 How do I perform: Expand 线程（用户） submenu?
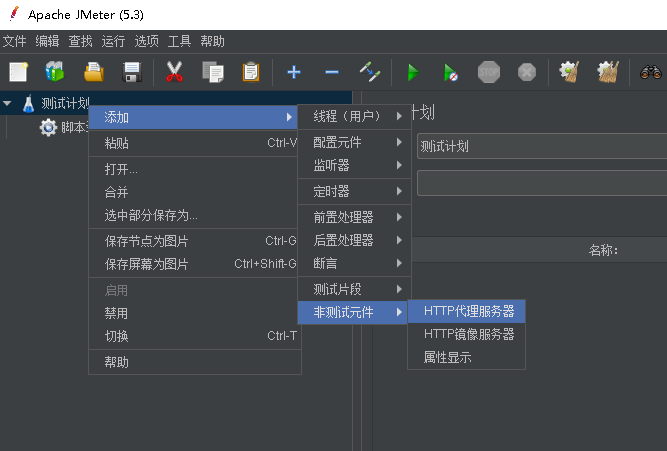354,116
